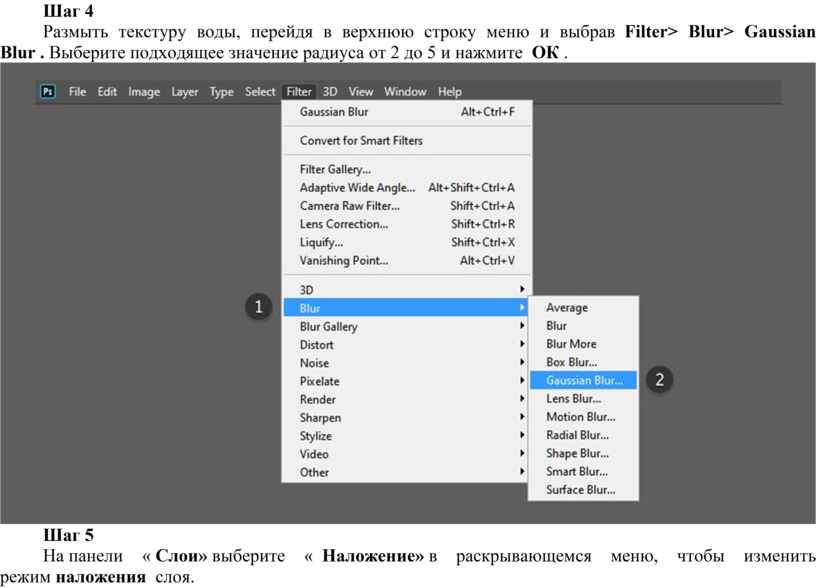Select Adaptive Wide Angle... filter
This screenshot has width=816, height=588.
click(x=407, y=187)
